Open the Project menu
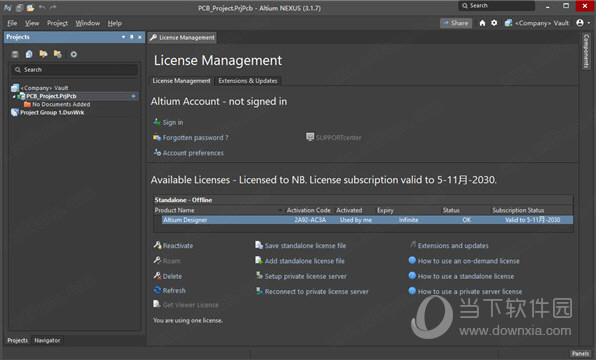This screenshot has height=360, width=596. point(57,23)
